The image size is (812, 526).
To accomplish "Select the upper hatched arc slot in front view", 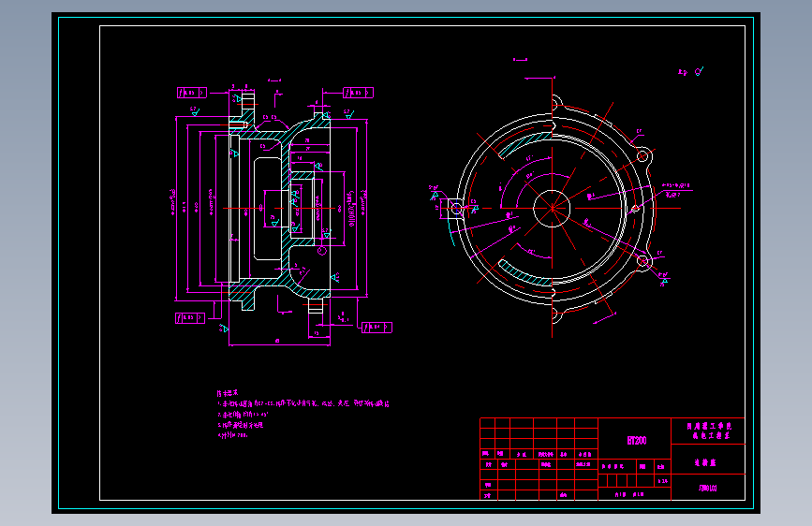I will tap(524, 143).
